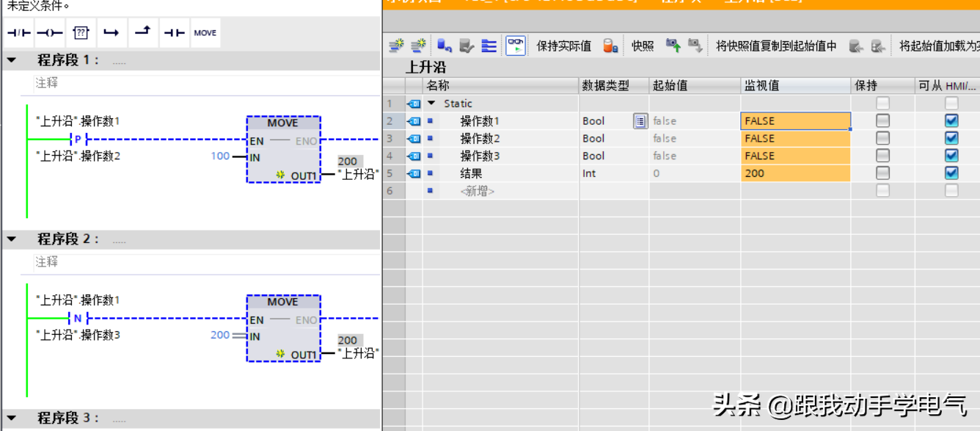Click operand "上升沿".操作数3 in network 2

tap(78, 335)
